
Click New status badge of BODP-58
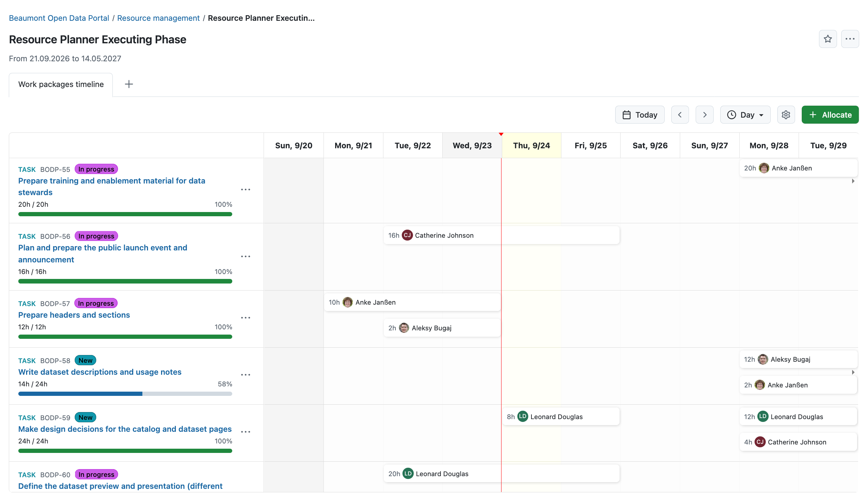(85, 360)
